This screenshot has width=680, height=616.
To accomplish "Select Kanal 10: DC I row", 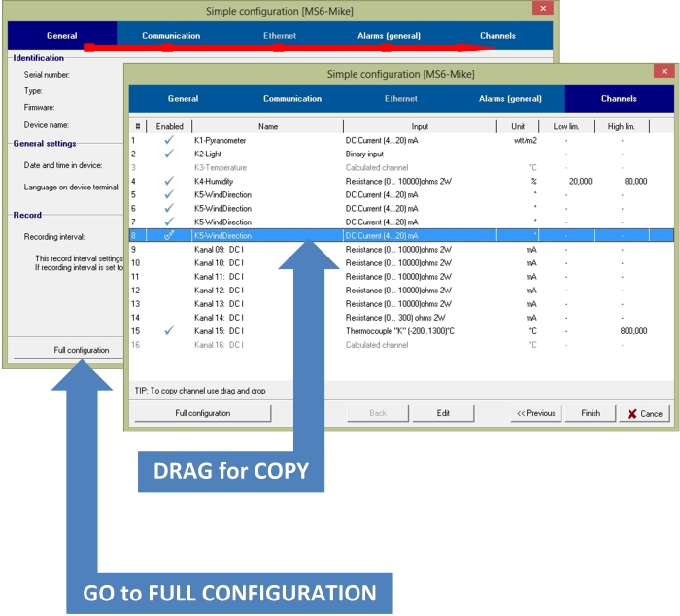I will [x=401, y=263].
